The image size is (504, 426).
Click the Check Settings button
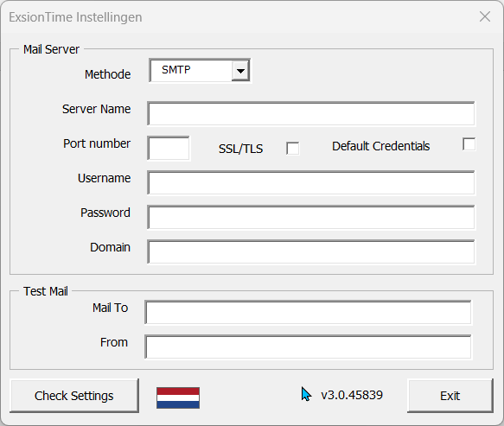tap(74, 396)
